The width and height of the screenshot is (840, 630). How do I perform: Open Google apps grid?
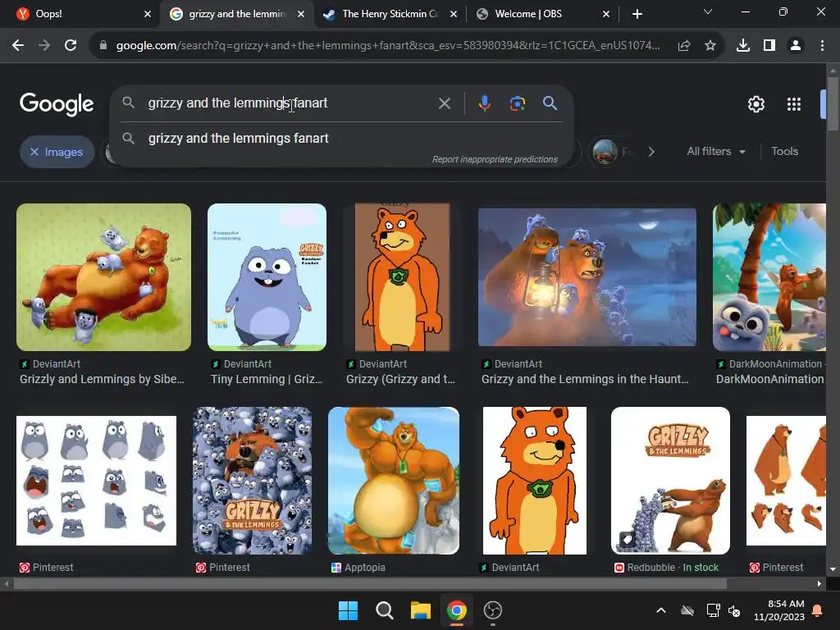pos(794,104)
